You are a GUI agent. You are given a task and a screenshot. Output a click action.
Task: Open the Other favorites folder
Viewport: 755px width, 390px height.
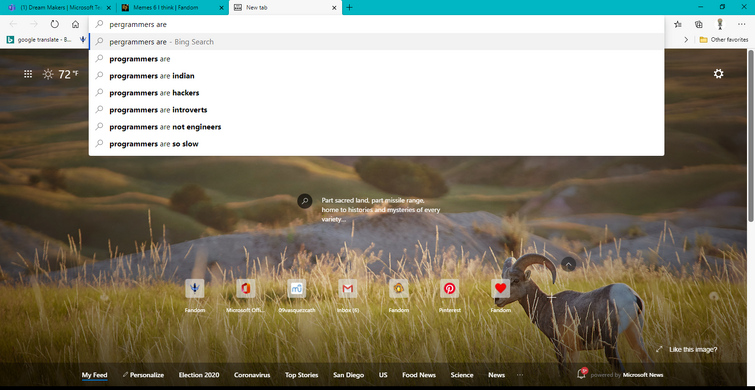coord(723,39)
